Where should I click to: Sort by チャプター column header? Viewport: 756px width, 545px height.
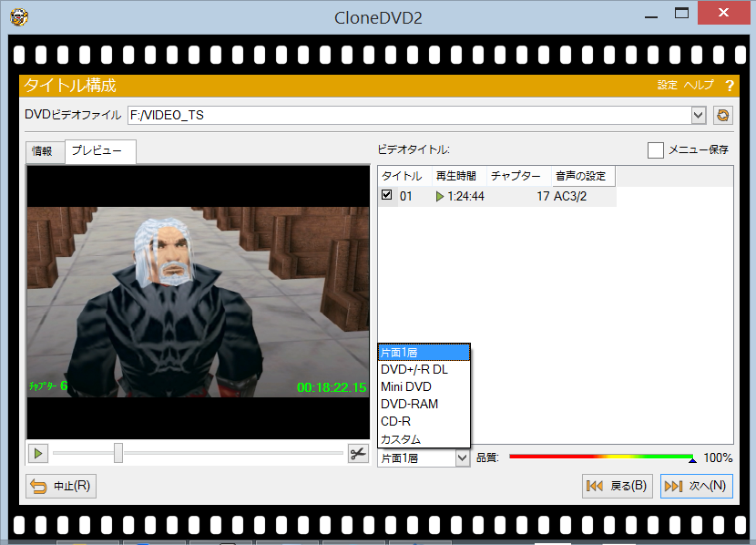[x=519, y=176]
